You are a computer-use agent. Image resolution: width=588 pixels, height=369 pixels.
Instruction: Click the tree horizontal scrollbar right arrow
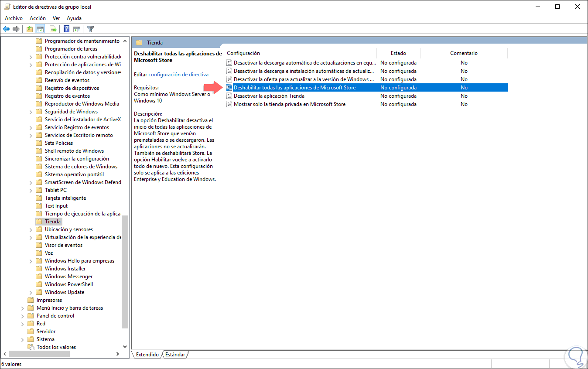pyautogui.click(x=117, y=354)
